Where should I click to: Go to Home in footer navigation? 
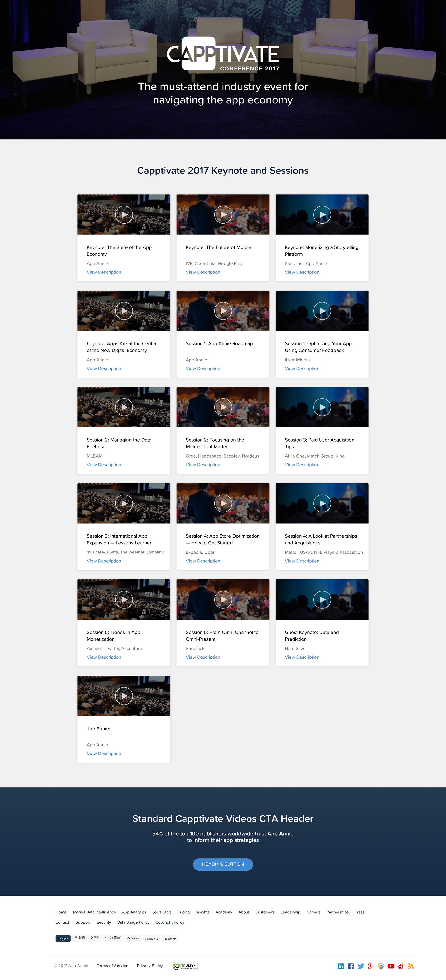[61, 912]
